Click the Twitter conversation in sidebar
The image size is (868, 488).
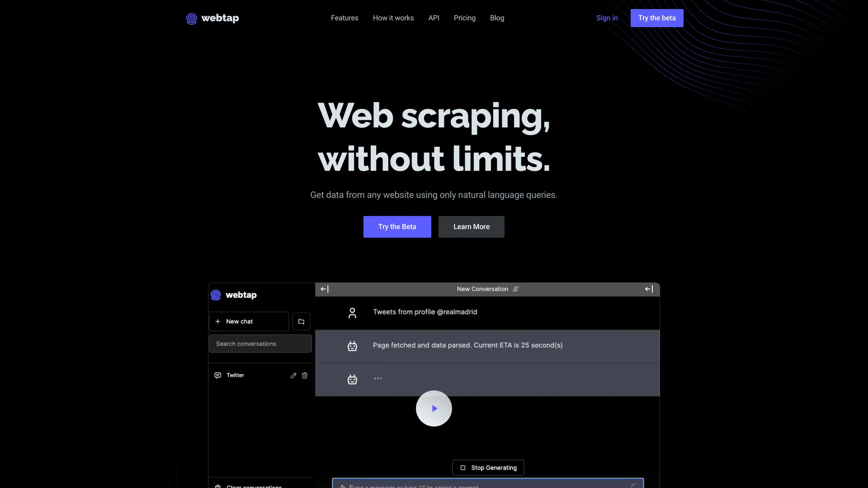[236, 375]
